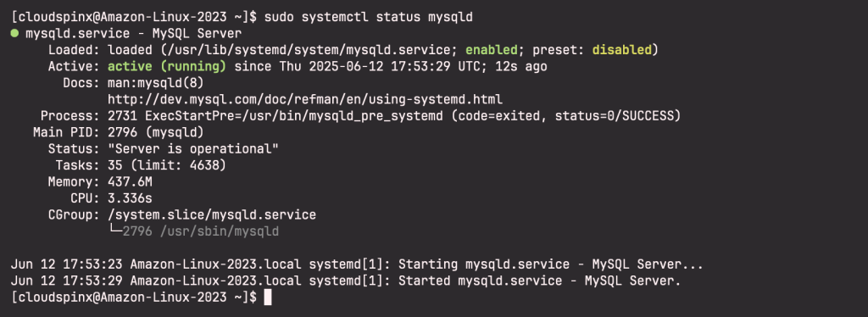Click the terminal cursor block
The width and height of the screenshot is (868, 317).
pos(267,298)
